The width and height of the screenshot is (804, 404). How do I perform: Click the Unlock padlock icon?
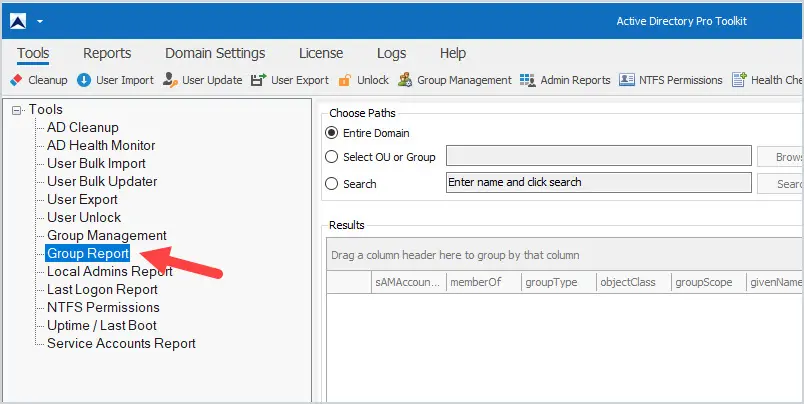[x=345, y=80]
